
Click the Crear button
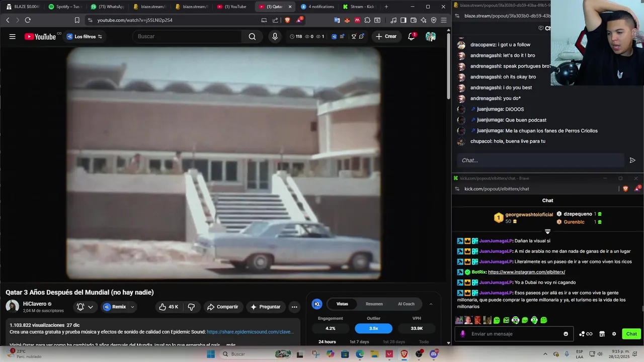[386, 36]
